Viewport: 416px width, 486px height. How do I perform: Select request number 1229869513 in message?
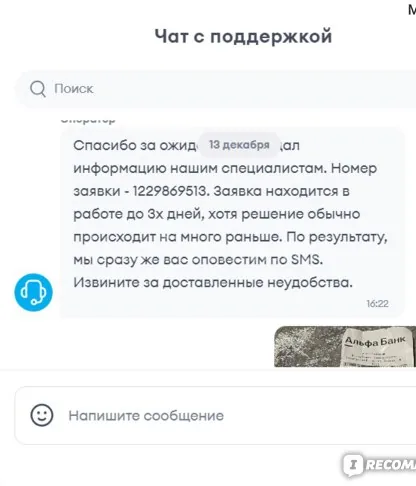[x=170, y=191]
